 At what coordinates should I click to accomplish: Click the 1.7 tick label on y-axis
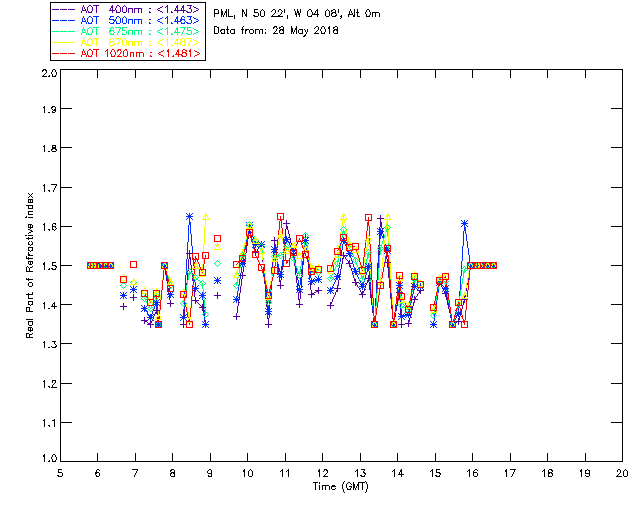pyautogui.click(x=47, y=189)
